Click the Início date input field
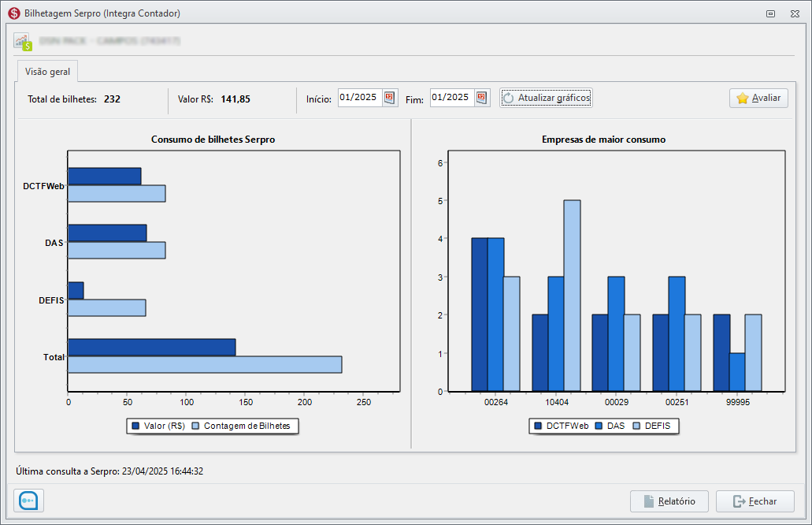The width and height of the screenshot is (812, 525). pos(361,98)
